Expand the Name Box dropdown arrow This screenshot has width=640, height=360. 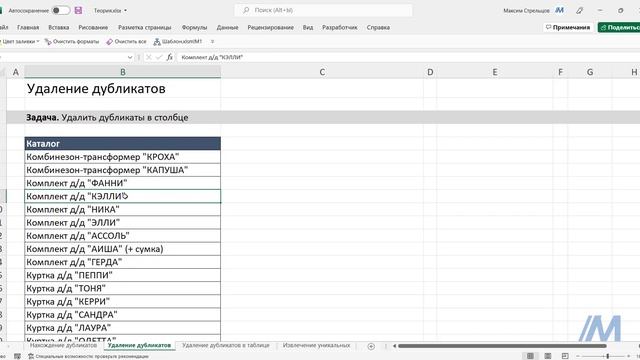(130, 58)
